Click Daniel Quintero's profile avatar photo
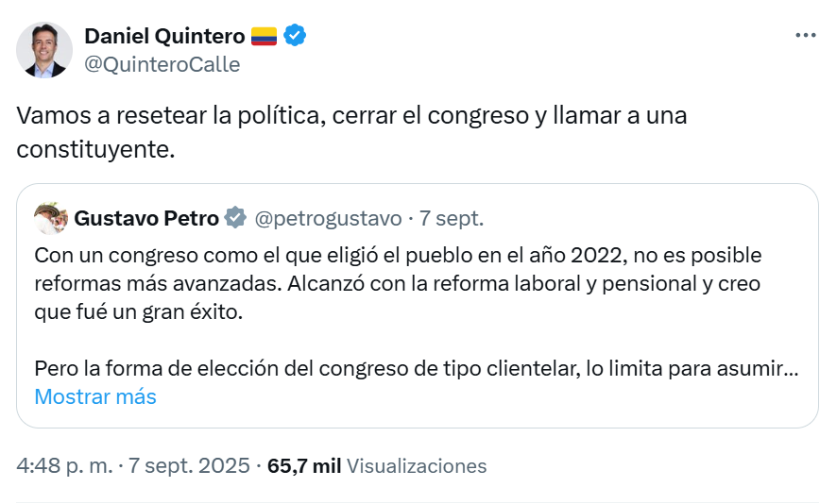Viewport: 837px width, 504px height. (43, 50)
